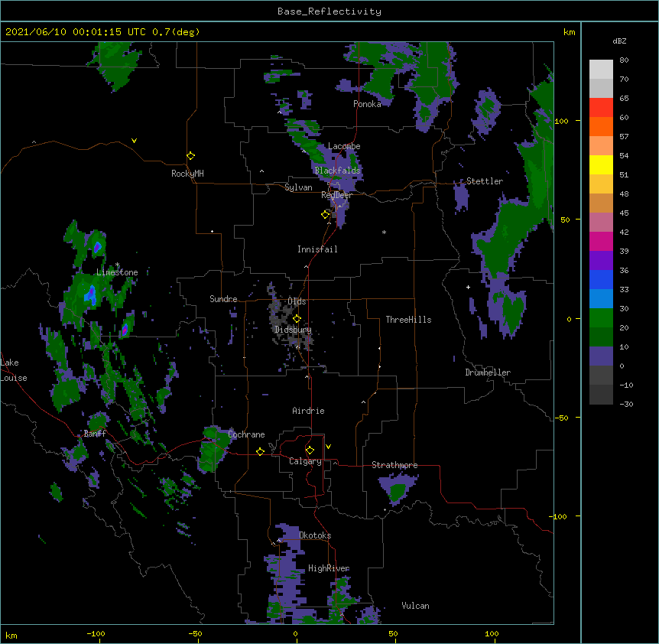This screenshot has width=659, height=644.
Task: Click the yellow v marker northwest of RockyMH
Action: [x=134, y=141]
